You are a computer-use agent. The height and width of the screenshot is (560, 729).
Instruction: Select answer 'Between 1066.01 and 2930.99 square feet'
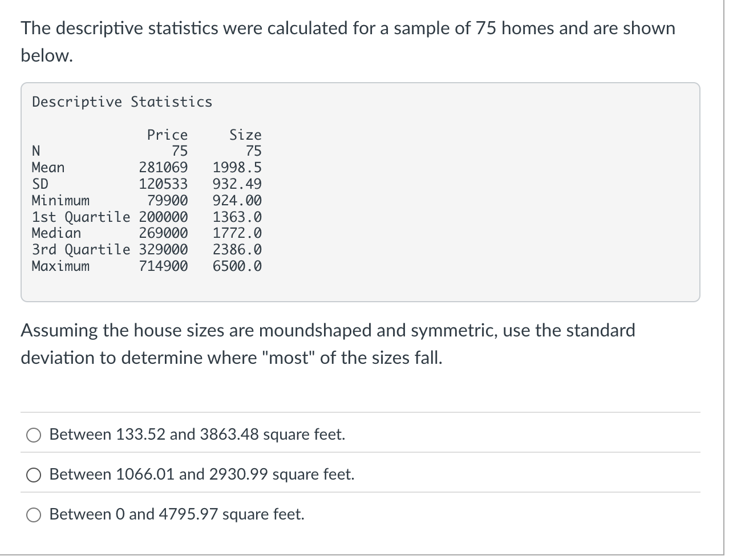pyautogui.click(x=34, y=474)
